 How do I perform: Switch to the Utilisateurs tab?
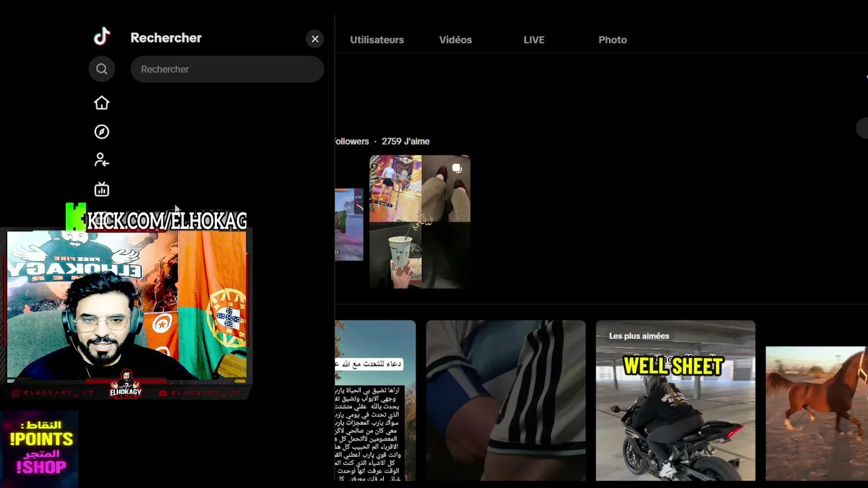pos(377,40)
